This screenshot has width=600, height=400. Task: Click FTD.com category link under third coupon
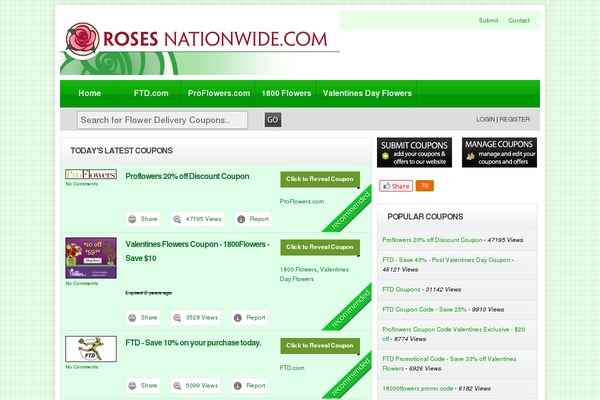tap(292, 368)
